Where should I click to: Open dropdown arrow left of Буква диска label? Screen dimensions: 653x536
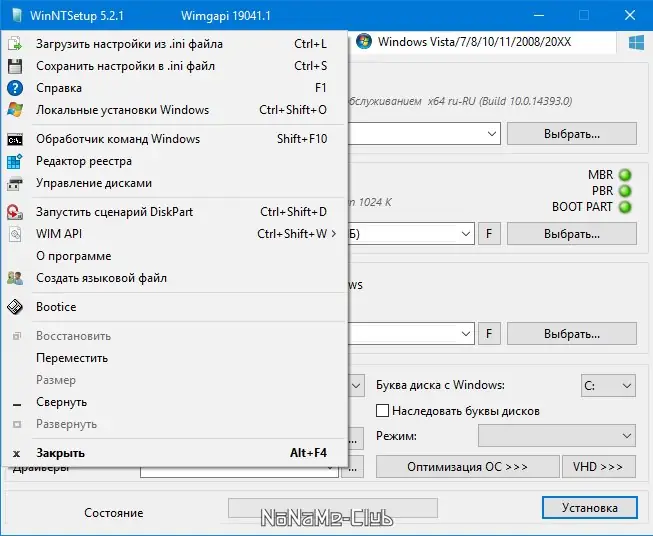pyautogui.click(x=356, y=386)
